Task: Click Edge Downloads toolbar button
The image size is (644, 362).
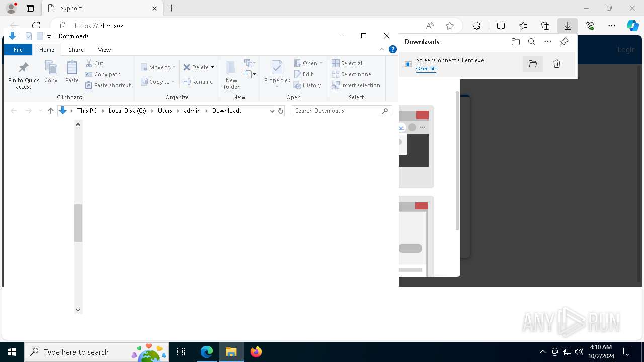Action: click(x=567, y=26)
